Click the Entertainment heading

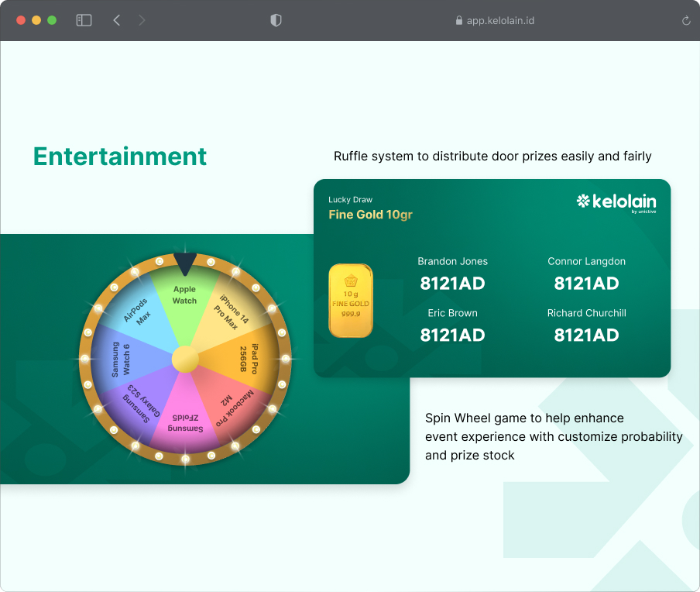(120, 157)
